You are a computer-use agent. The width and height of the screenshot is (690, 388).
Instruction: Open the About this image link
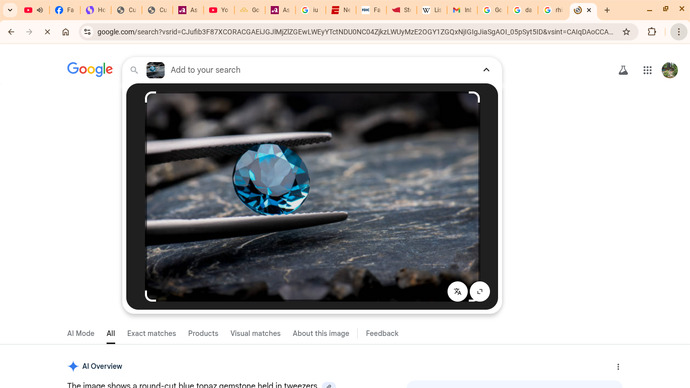[321, 333]
